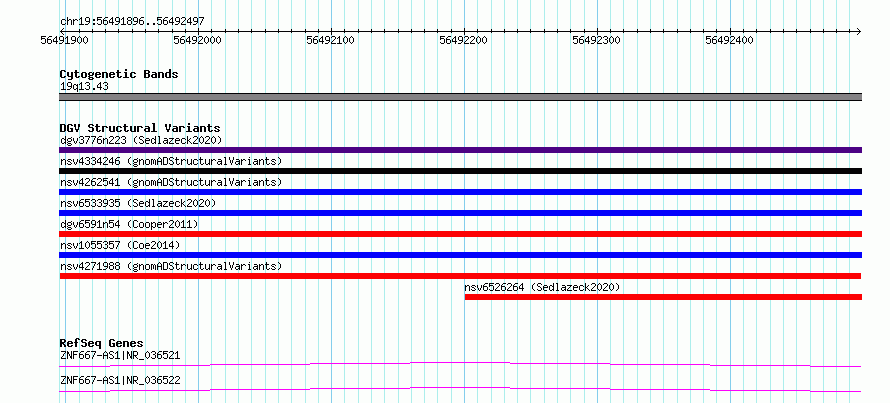
Task: Open label dgv6591n54 (Cooper2011)
Action: 129,224
